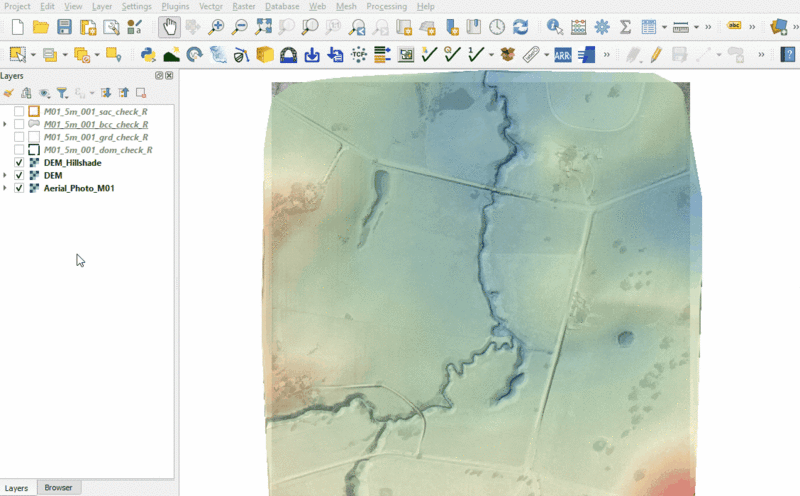Open the Select Features tool dropdown arrow
Viewport: 800px width, 496px height.
(33, 54)
